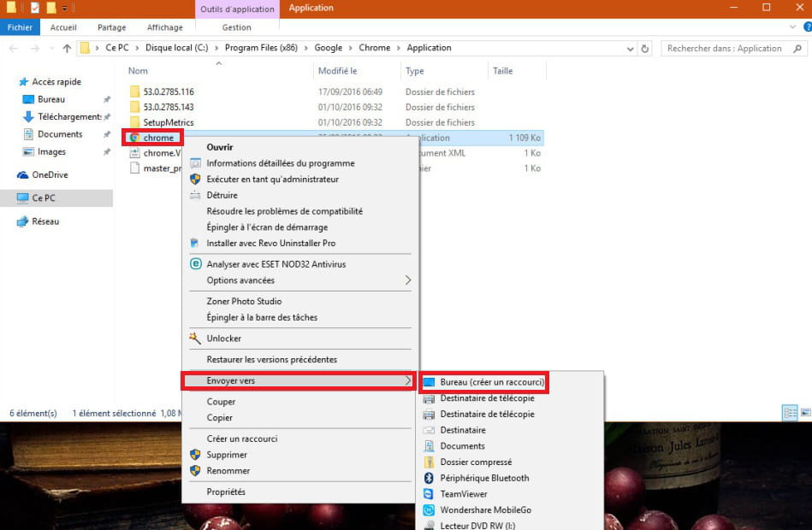812x530 pixels.
Task: Open the address bar history dropdown
Action: 631,49
